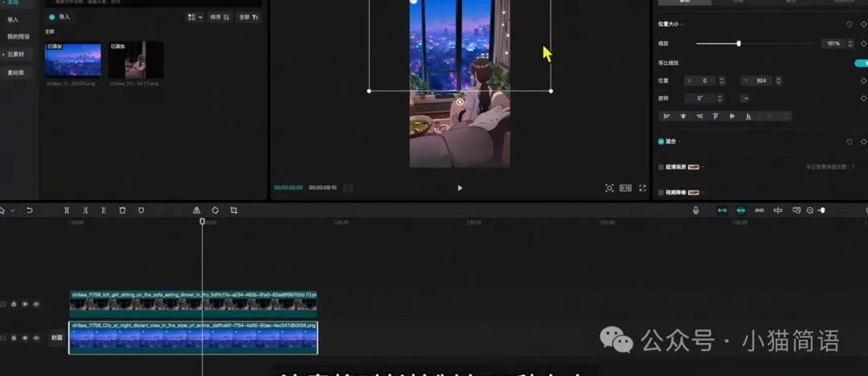Enable the 视频降噪 checkbox

coord(661,193)
